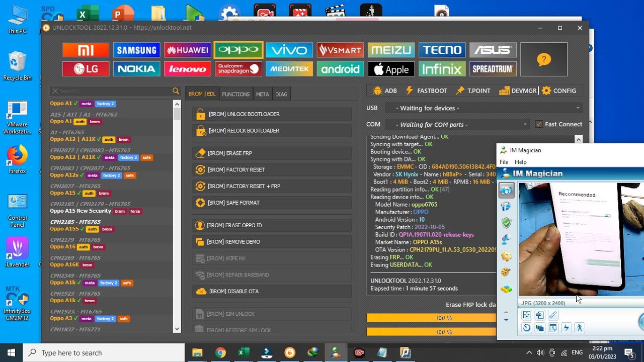Click [BROM] UNLOCK BOOTLOADER button

272,114
